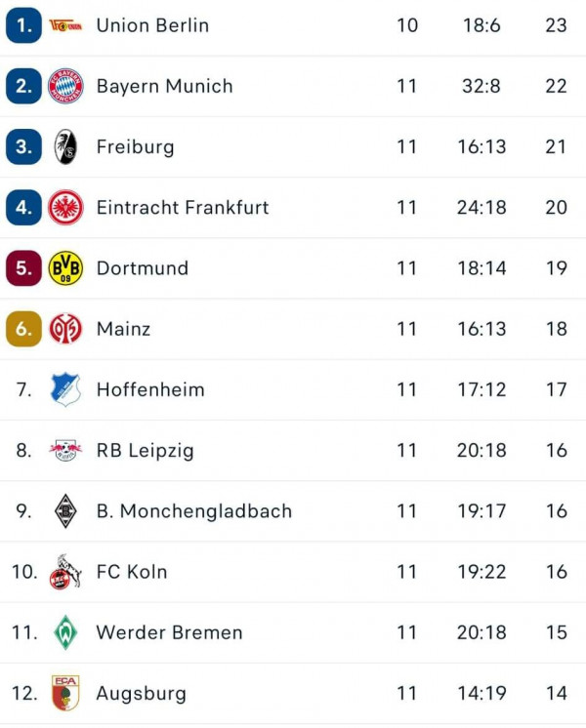This screenshot has width=586, height=728.
Task: Click the Bayern Munich club logo
Action: 65,86
